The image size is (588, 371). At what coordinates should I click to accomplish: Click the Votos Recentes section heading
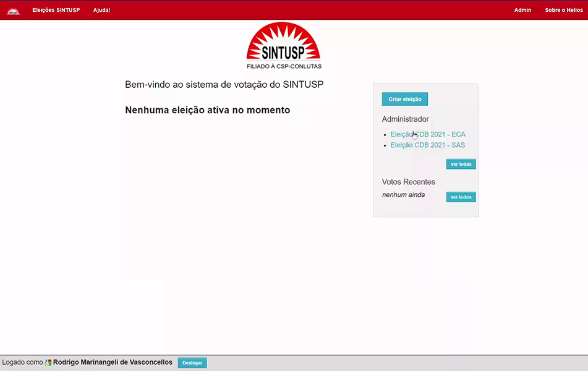click(408, 182)
